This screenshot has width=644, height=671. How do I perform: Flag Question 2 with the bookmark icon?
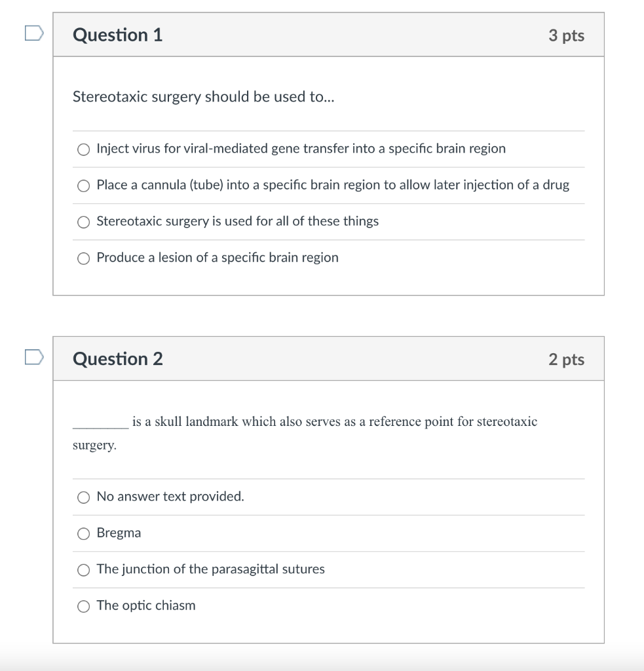pyautogui.click(x=34, y=358)
